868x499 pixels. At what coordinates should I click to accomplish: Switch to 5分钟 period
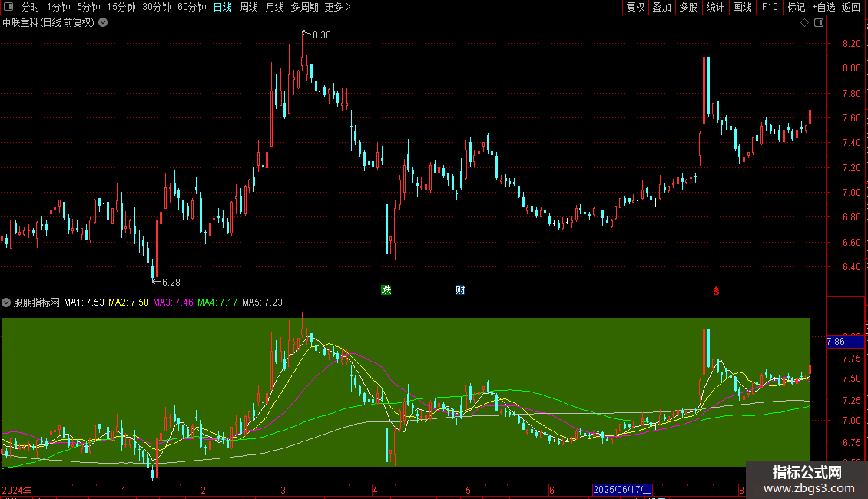click(x=88, y=7)
